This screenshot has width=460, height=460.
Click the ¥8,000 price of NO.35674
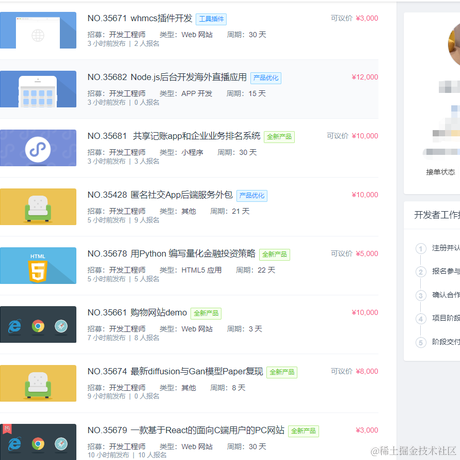click(367, 371)
